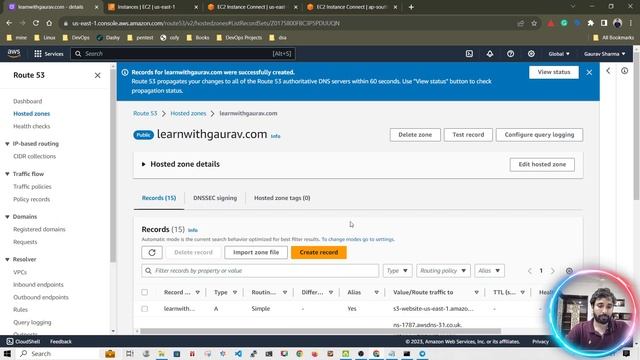Select all records checkbox in header
This screenshot has height=360, width=640.
click(x=144, y=292)
